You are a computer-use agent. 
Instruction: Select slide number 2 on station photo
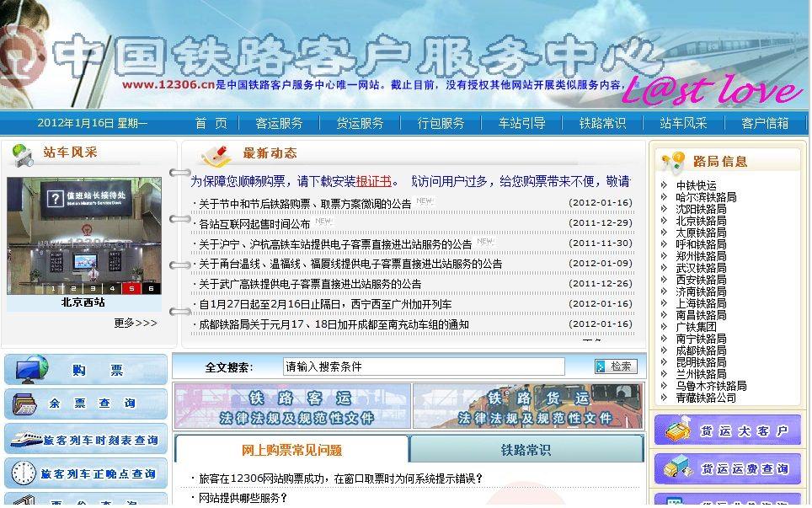pos(73,288)
